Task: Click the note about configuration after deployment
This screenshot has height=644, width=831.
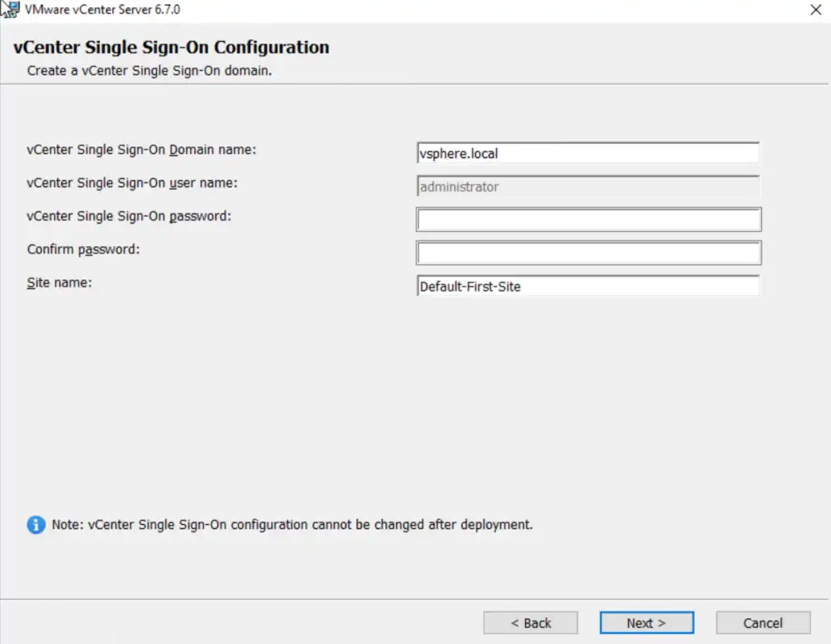Action: pyautogui.click(x=292, y=525)
